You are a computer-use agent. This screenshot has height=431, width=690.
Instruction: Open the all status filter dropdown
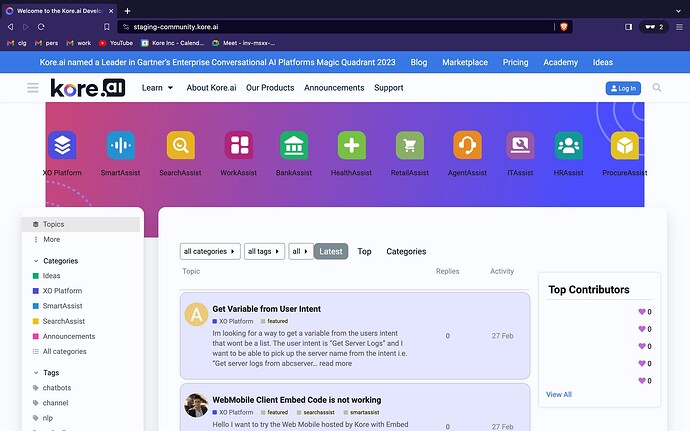coord(301,251)
